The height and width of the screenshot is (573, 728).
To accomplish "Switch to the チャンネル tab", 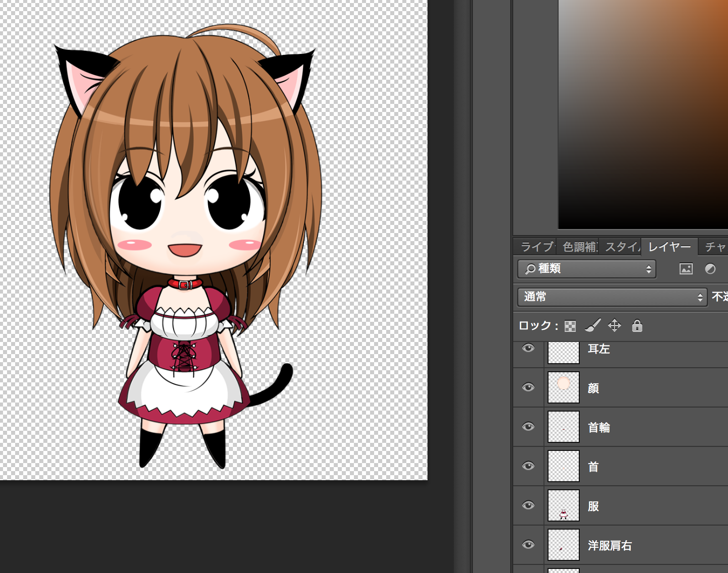I will coord(714,247).
